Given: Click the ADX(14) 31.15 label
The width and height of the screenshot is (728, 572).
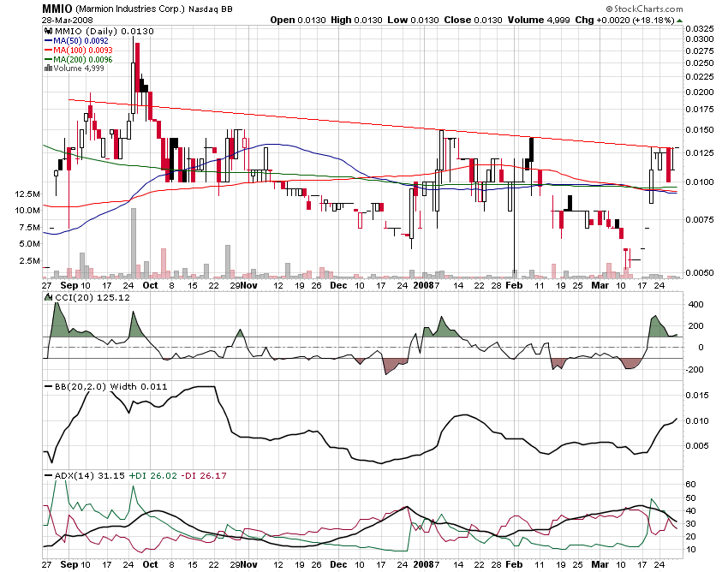Looking at the screenshot, I should 90,475.
